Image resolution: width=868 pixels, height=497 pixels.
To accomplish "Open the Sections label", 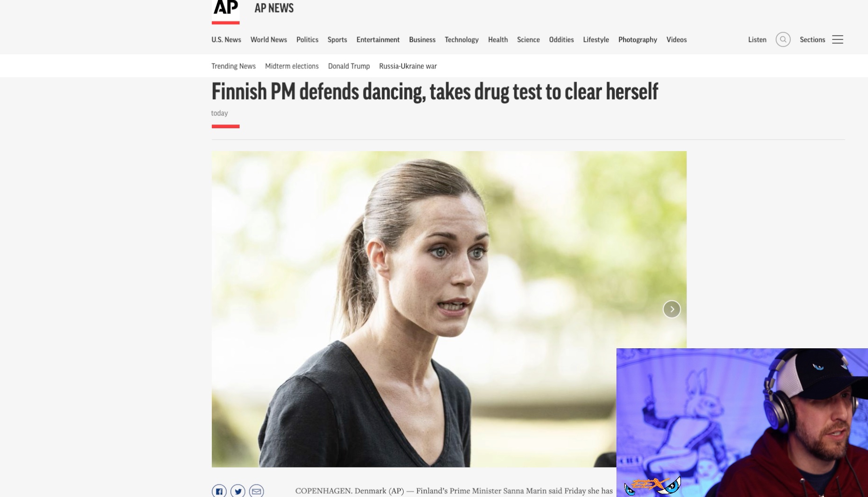I will [x=812, y=40].
